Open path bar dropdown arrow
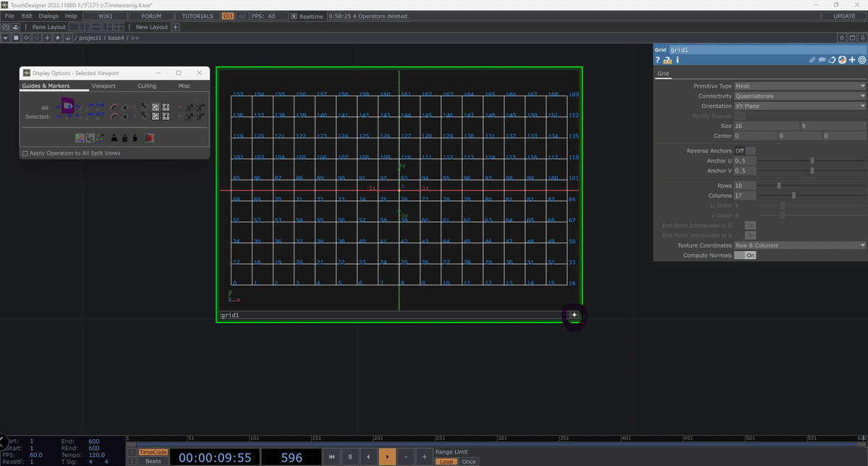Viewport: 868px width, 466px height. tap(6, 38)
